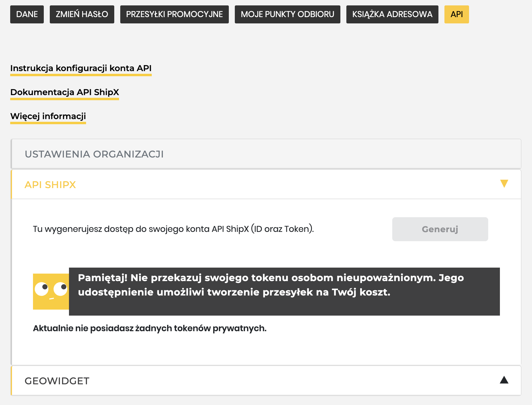Click the Więcej informacji link
Screen dimensions: 532x405
pyautogui.click(x=48, y=116)
